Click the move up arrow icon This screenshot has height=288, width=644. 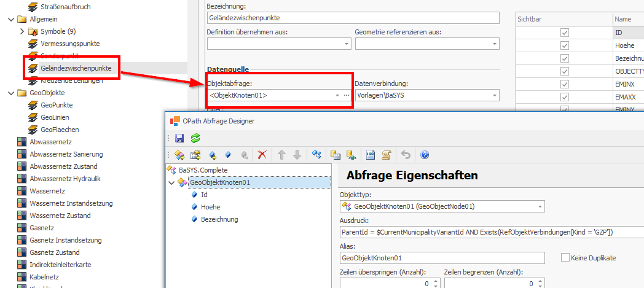282,155
